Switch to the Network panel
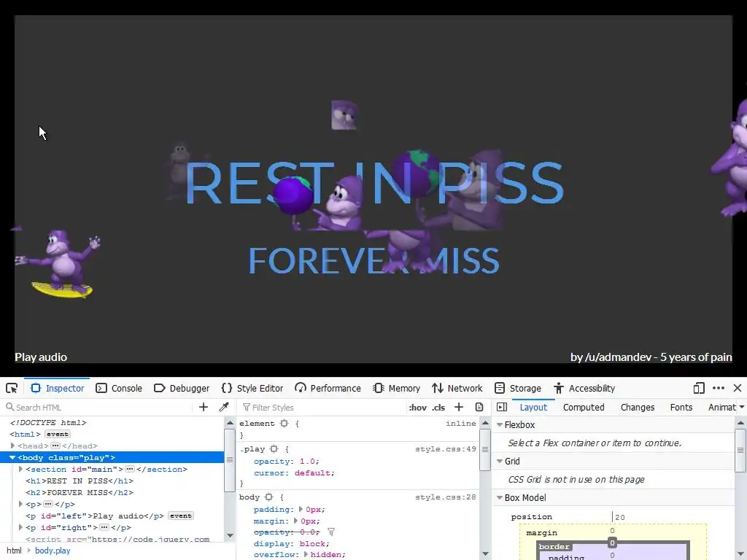Image resolution: width=747 pixels, height=560 pixels. click(x=457, y=388)
